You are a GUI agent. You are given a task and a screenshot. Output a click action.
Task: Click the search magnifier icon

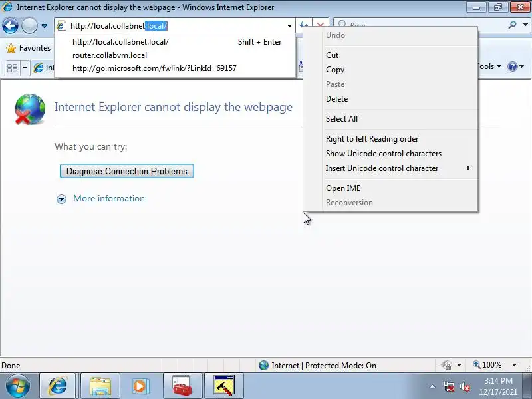tap(512, 25)
